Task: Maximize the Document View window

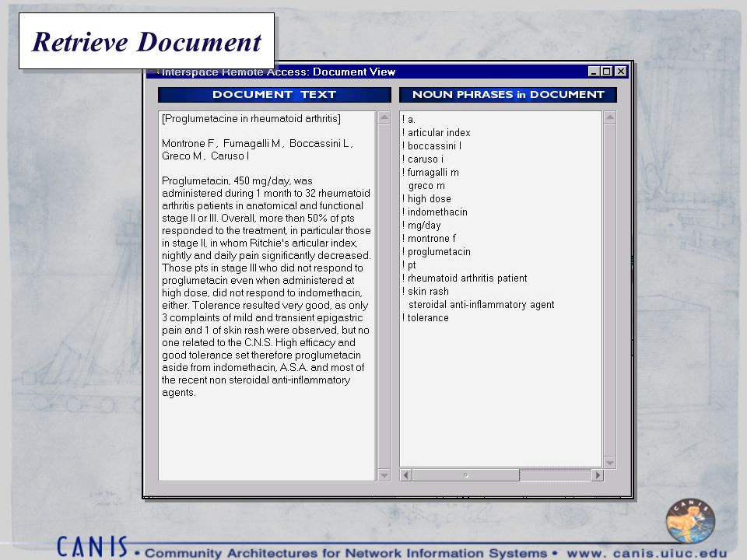Action: pyautogui.click(x=606, y=72)
